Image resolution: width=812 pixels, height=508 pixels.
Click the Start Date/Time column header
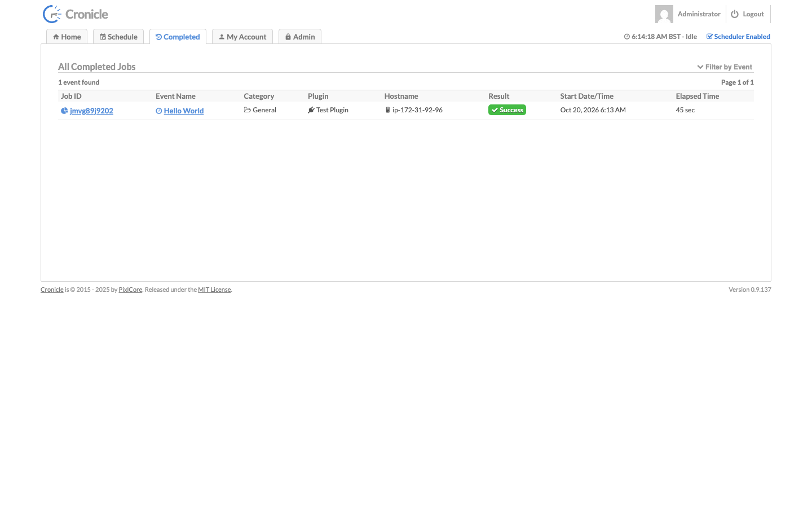coord(587,97)
